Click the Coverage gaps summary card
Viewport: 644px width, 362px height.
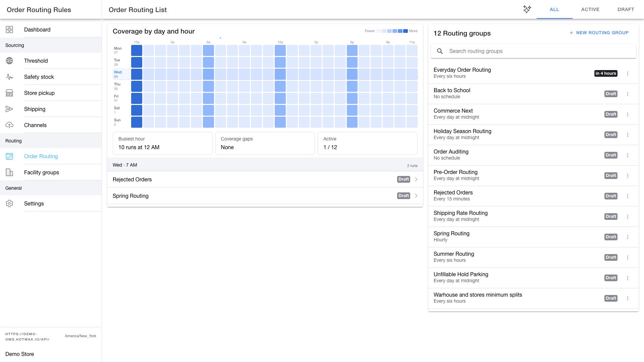point(265,143)
